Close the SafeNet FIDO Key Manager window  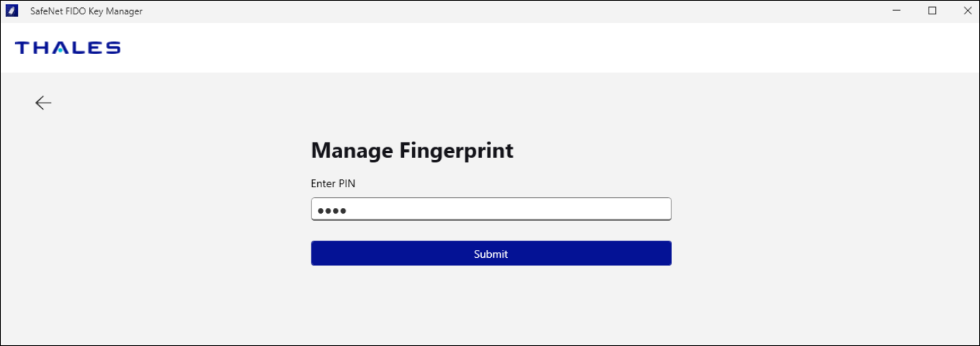coord(966,11)
